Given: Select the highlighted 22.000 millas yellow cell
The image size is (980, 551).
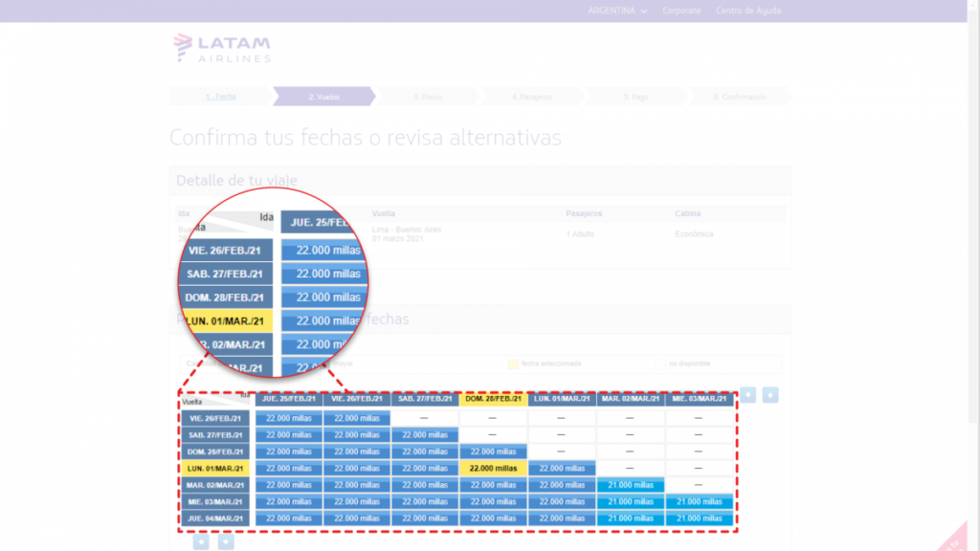Looking at the screenshot, I should pos(492,469).
